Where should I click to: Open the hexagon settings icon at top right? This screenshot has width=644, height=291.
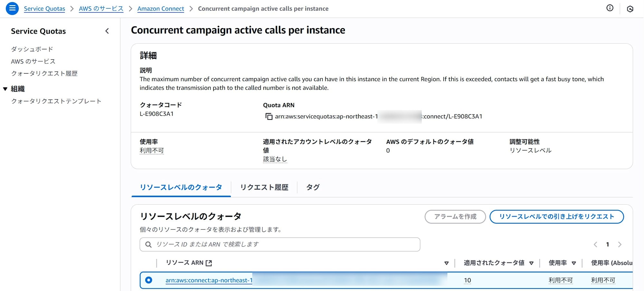click(630, 9)
